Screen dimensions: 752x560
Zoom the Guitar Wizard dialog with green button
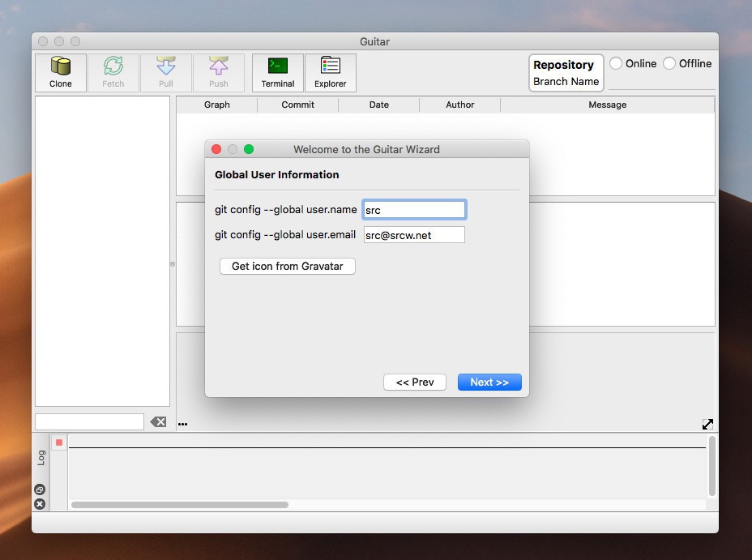pyautogui.click(x=249, y=149)
